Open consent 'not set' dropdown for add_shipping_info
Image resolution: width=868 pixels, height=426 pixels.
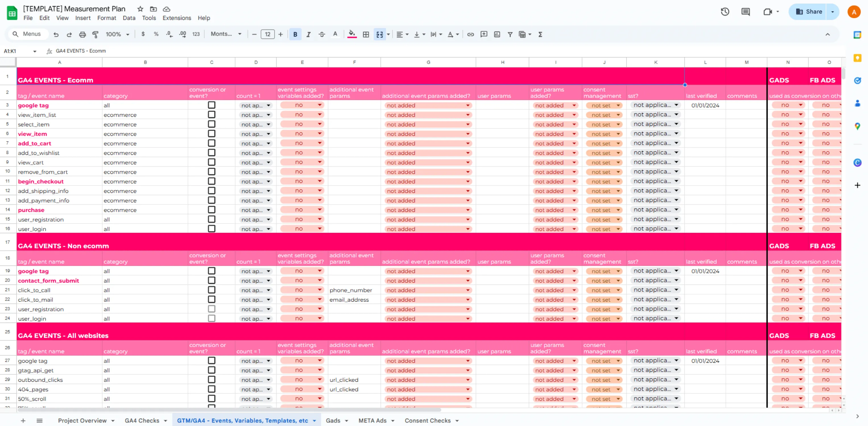click(x=604, y=191)
